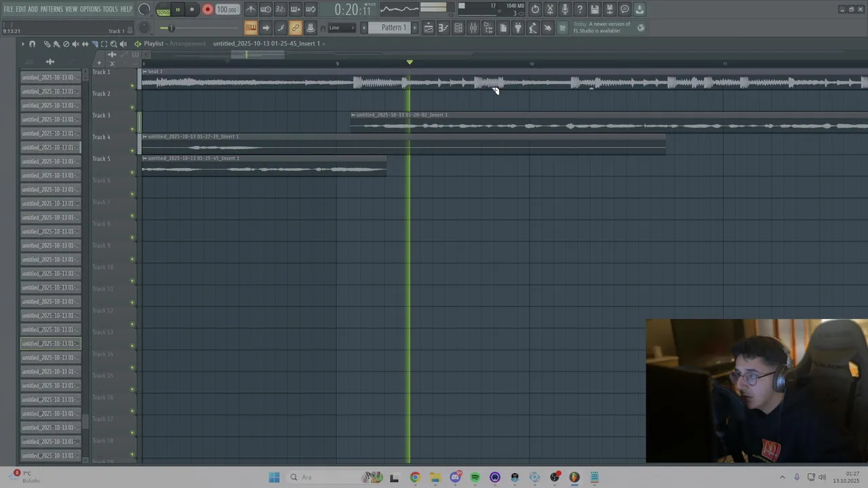
Task: Select the Playlist zoom tool
Action: coord(113,44)
